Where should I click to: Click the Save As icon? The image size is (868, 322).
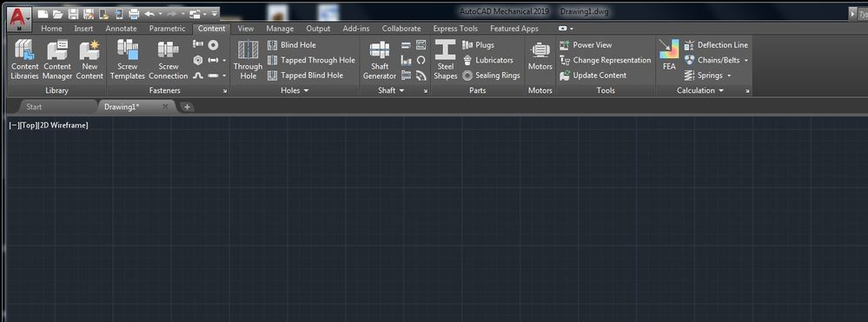point(89,14)
